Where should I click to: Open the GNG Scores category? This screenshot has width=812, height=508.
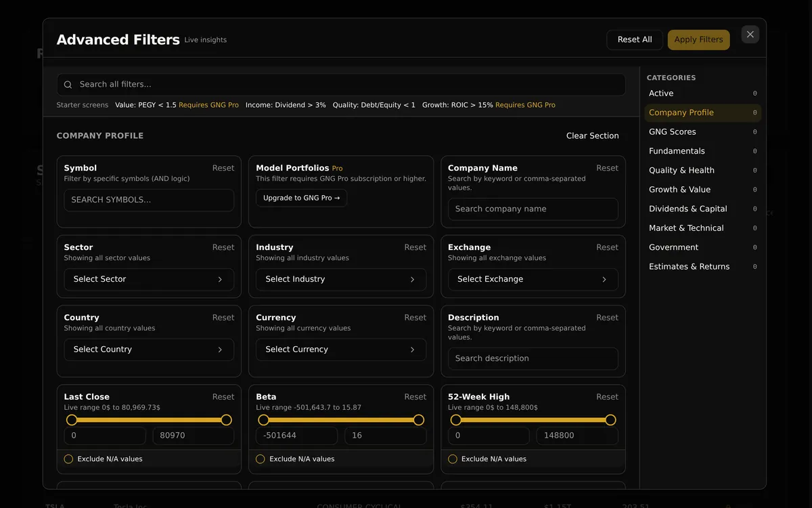tap(702, 132)
